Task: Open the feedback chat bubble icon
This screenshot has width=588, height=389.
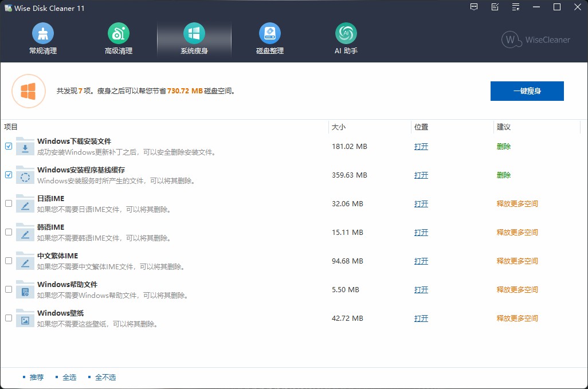Action: pos(474,7)
